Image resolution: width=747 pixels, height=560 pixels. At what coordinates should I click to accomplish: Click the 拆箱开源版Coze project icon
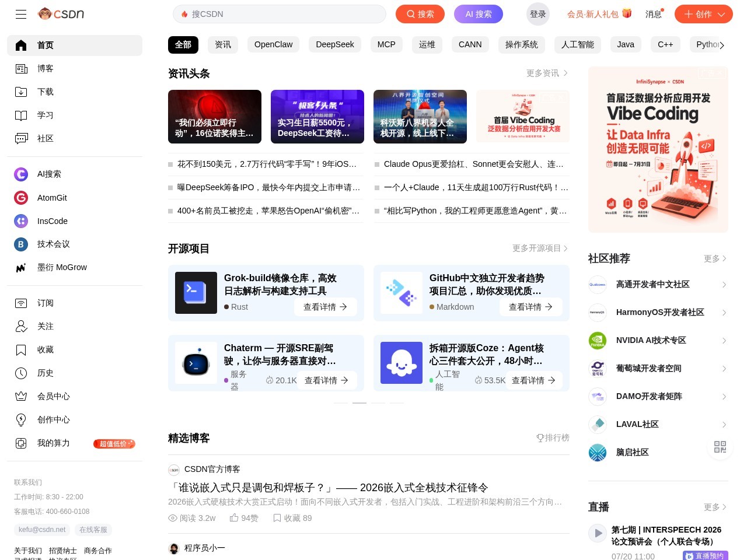click(x=402, y=363)
